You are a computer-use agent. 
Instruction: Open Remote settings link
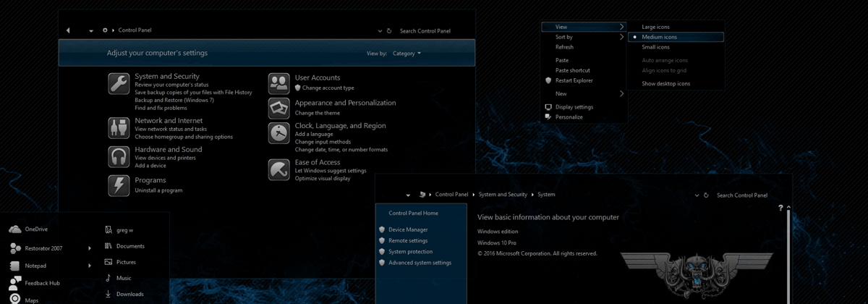tap(408, 240)
